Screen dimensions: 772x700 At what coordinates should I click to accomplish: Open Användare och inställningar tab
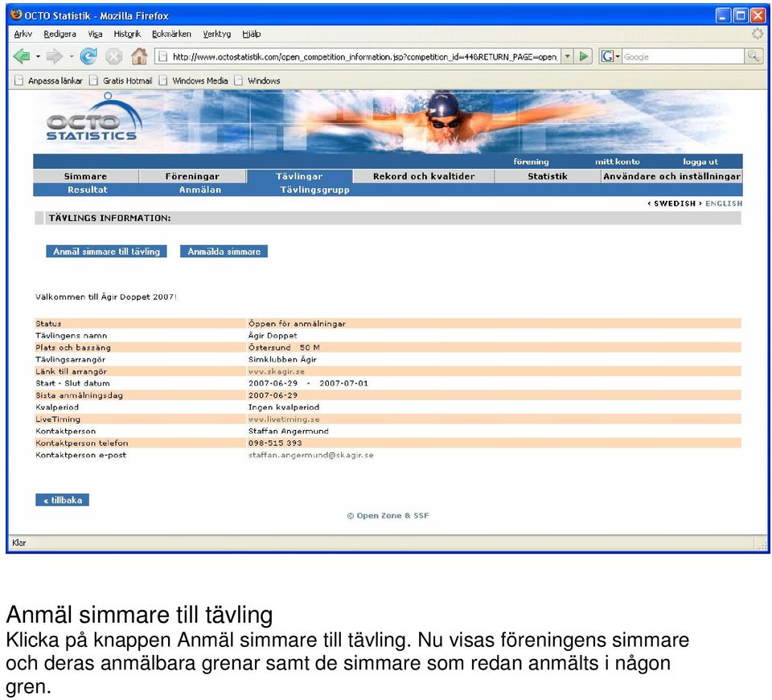coord(671,176)
